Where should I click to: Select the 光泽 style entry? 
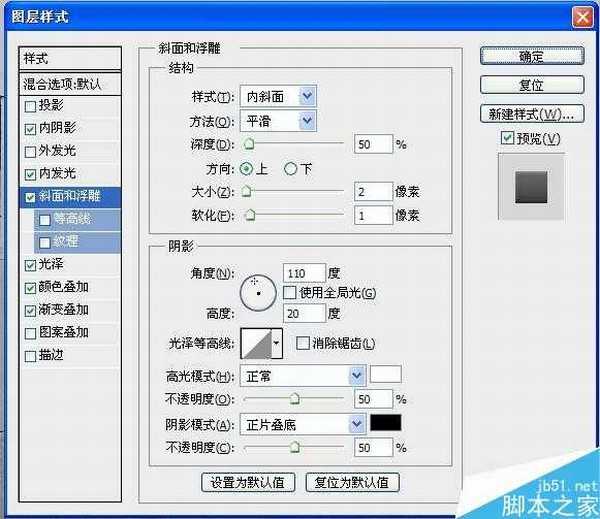pos(50,265)
